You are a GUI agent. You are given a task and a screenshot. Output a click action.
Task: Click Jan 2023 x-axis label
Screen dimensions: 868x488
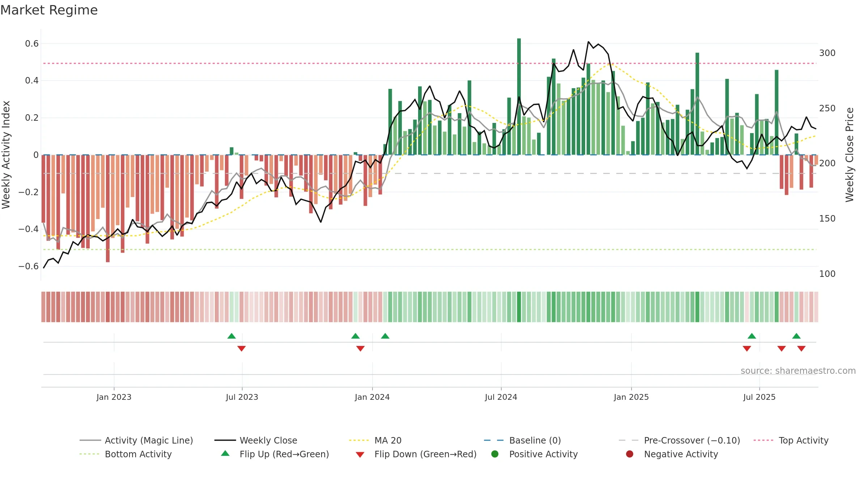[114, 397]
